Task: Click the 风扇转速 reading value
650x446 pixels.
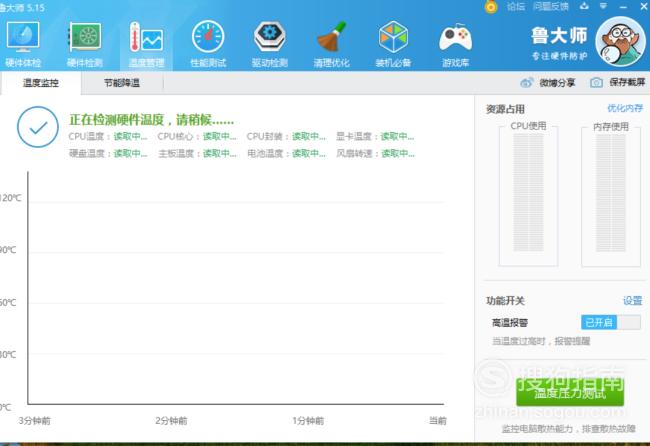Action: click(x=398, y=154)
